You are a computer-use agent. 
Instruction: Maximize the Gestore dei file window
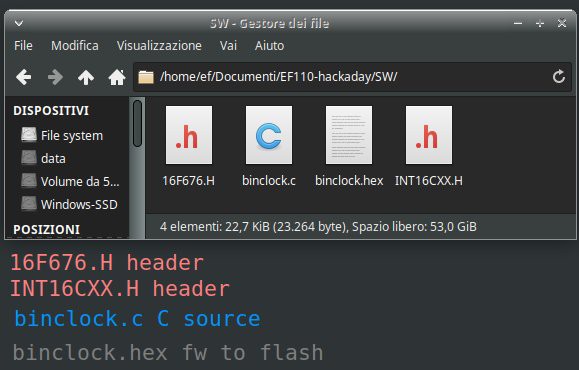click(x=540, y=23)
